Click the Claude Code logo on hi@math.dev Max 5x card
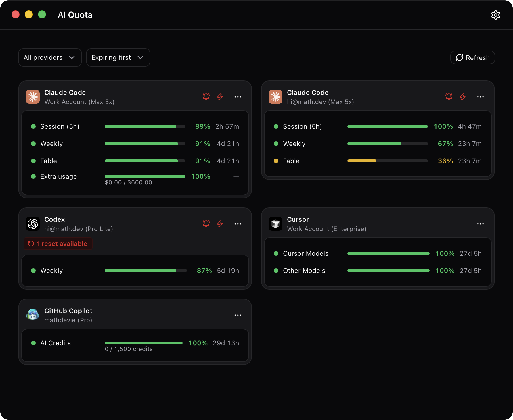 [x=275, y=97]
